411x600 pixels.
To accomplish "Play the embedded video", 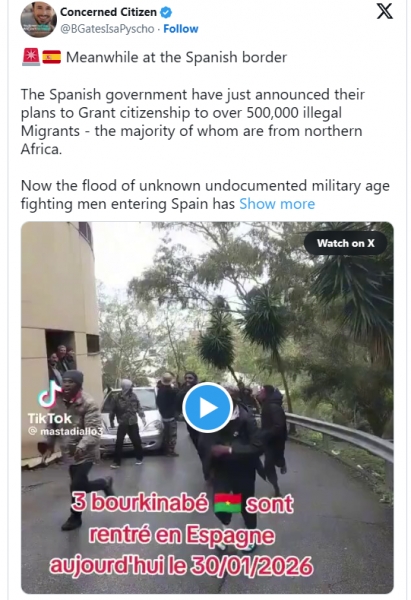I will (207, 408).
